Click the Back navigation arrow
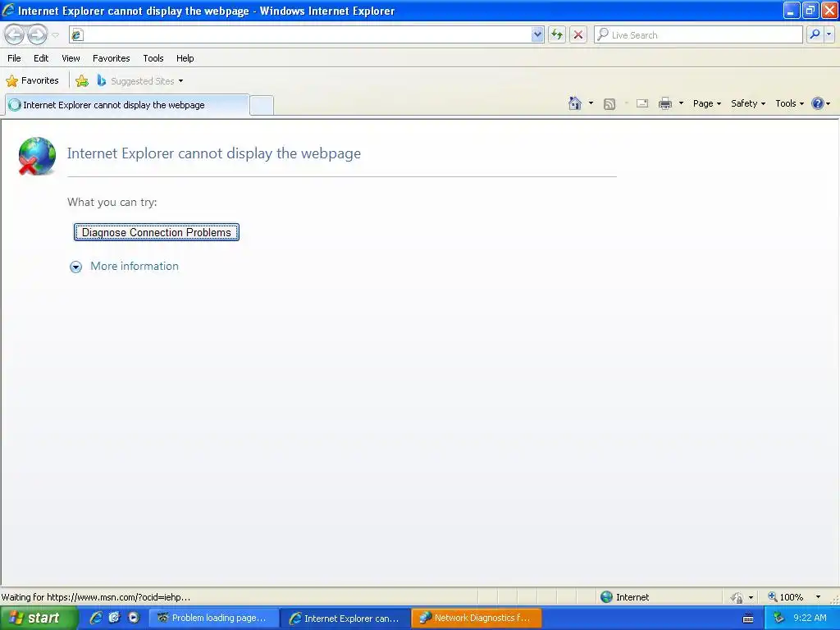The height and width of the screenshot is (630, 840). coord(15,34)
